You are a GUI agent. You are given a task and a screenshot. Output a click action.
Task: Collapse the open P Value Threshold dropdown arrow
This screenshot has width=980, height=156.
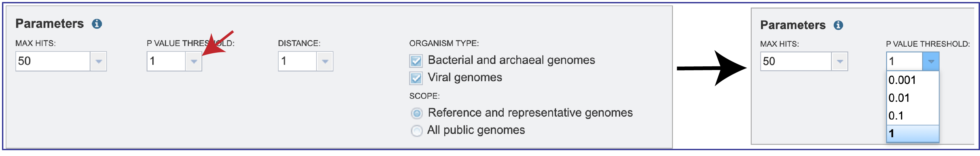[931, 61]
